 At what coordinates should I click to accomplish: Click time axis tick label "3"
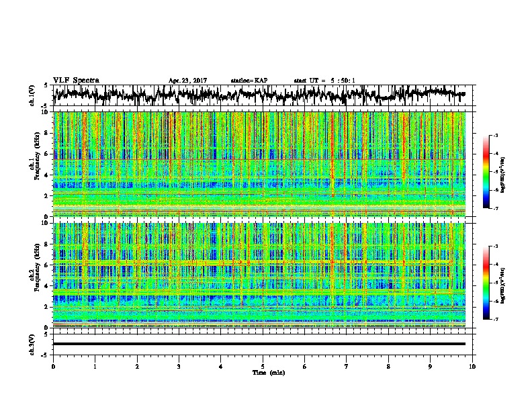point(179,367)
